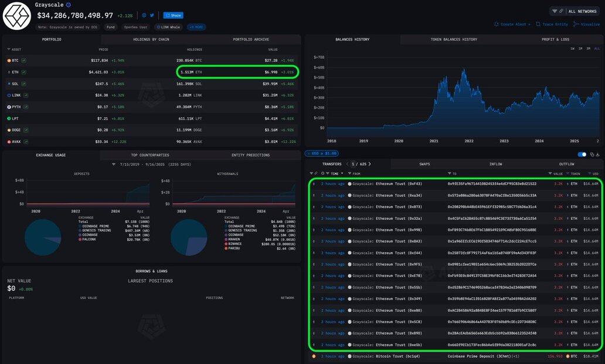Image resolution: width=605 pixels, height=364 pixels.
Task: Open the Grayscale Twitter icon
Action: pos(152,15)
